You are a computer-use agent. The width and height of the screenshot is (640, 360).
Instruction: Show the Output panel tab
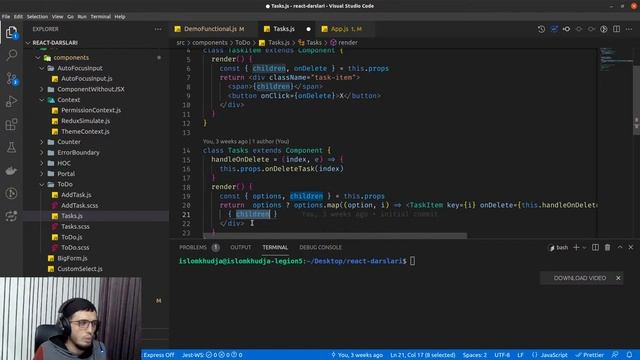click(241, 247)
